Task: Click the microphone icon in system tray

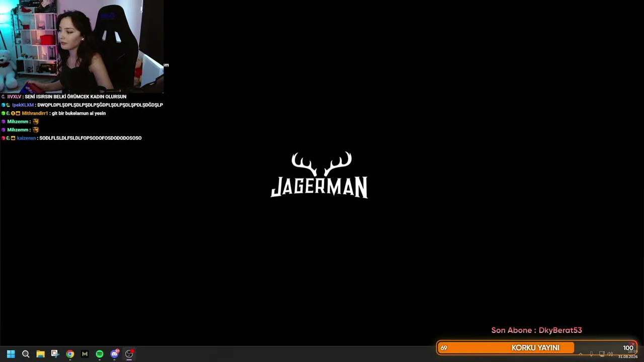Action: click(x=591, y=354)
